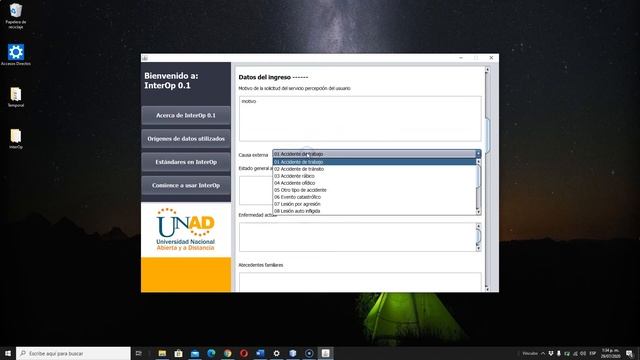Screen dimensions: 640x360
Task: Click dropdown list scrollbar up arrow
Action: [x=478, y=162]
